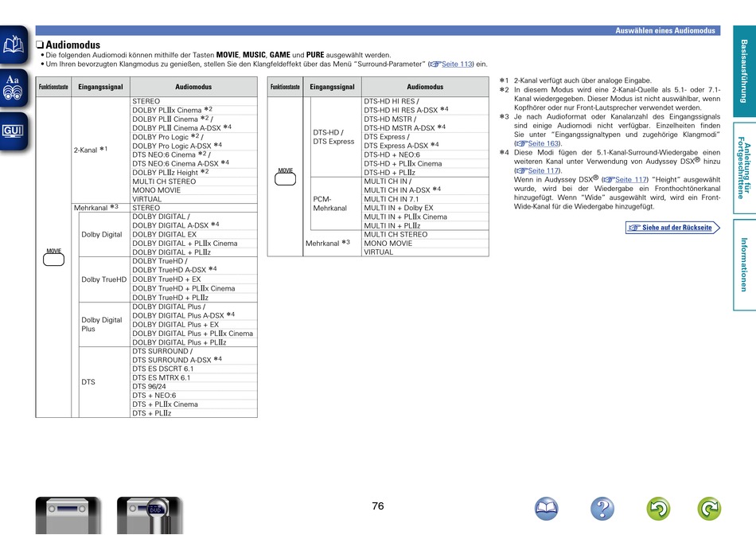Screen dimensions: 756x535
Task: Switch to the Informationen tab
Action: [744, 265]
